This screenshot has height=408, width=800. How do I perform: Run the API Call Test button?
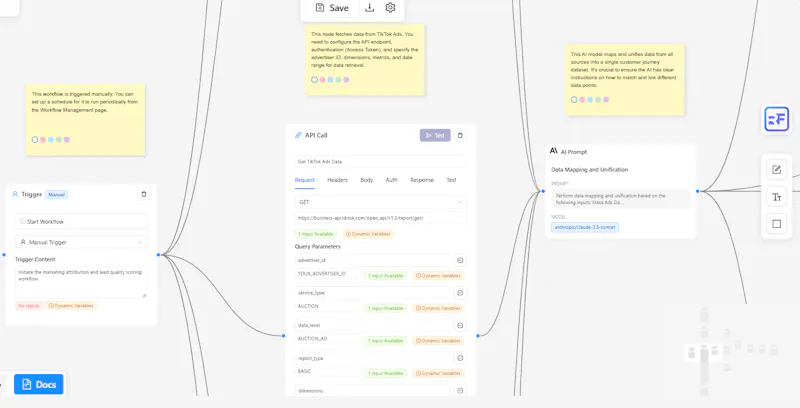[x=435, y=136]
